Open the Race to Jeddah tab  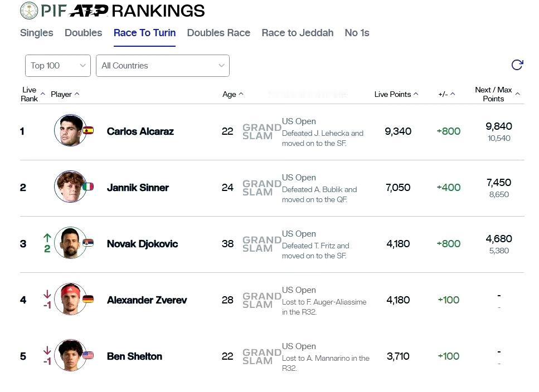(x=297, y=33)
